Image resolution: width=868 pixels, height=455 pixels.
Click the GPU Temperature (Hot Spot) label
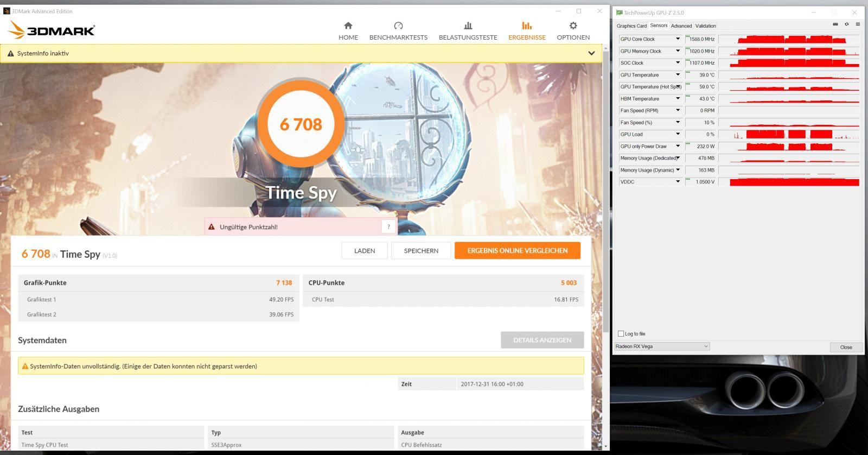pos(650,87)
